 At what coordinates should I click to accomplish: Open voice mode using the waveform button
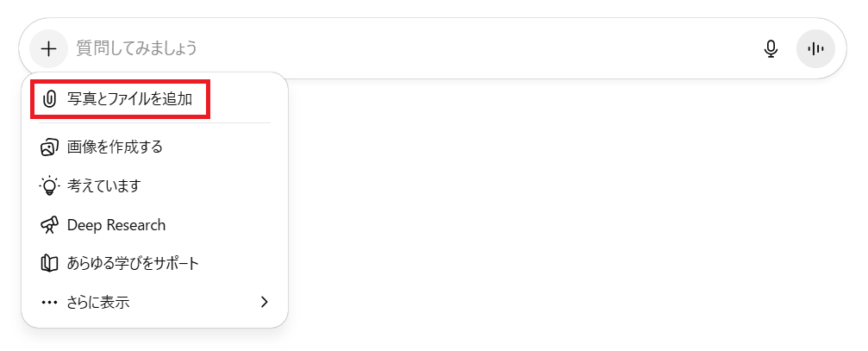pos(815,49)
